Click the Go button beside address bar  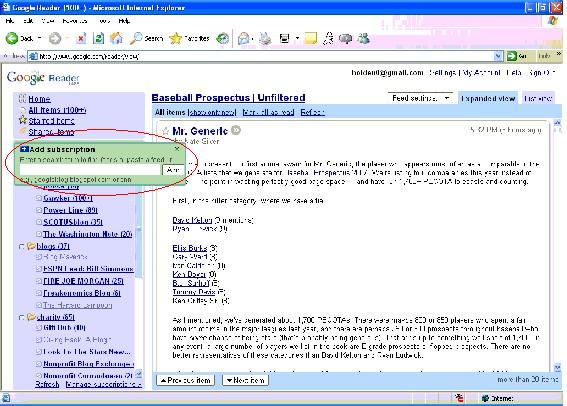pyautogui.click(x=517, y=56)
